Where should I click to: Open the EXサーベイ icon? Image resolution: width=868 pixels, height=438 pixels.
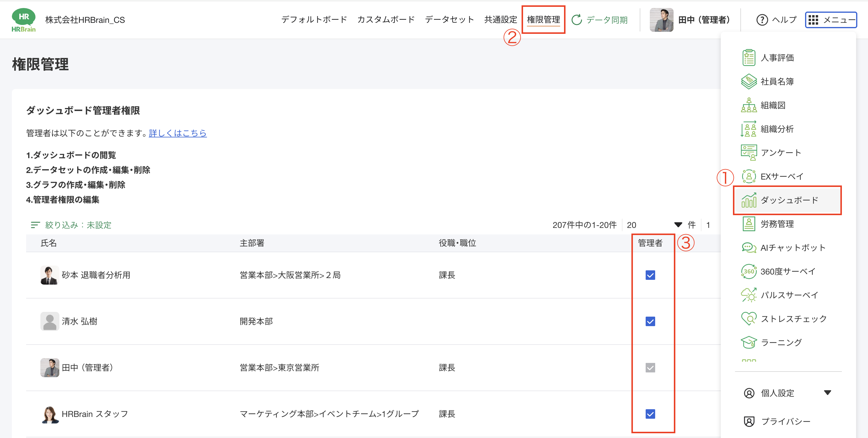(x=749, y=176)
